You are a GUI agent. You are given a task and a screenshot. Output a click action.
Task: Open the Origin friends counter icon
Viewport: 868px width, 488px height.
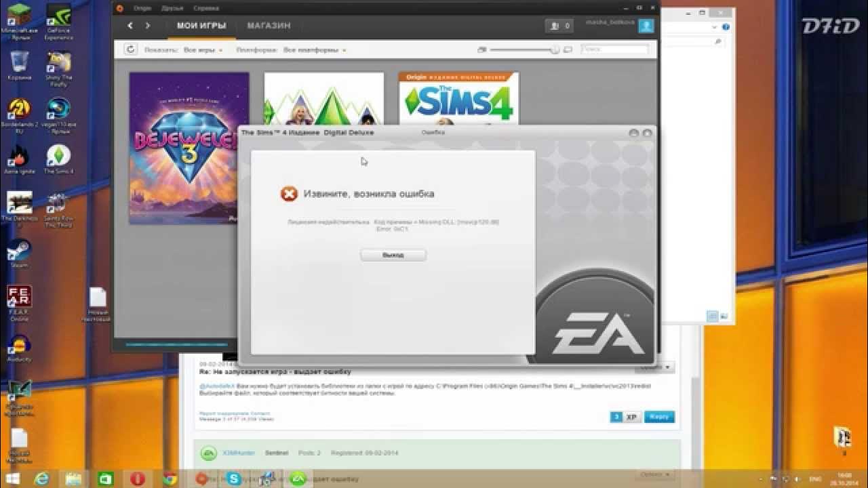(x=559, y=26)
